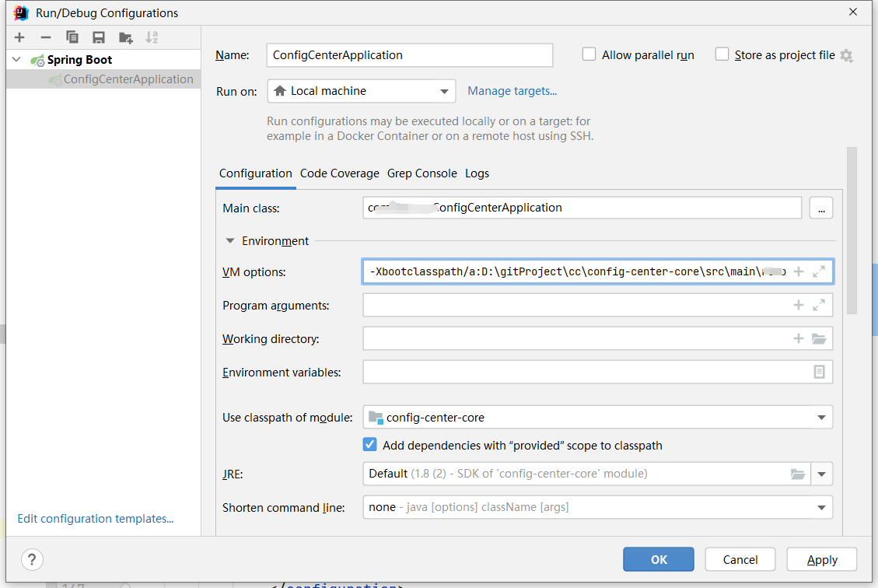Collapse the Environment section
The height and width of the screenshot is (588, 878).
229,241
